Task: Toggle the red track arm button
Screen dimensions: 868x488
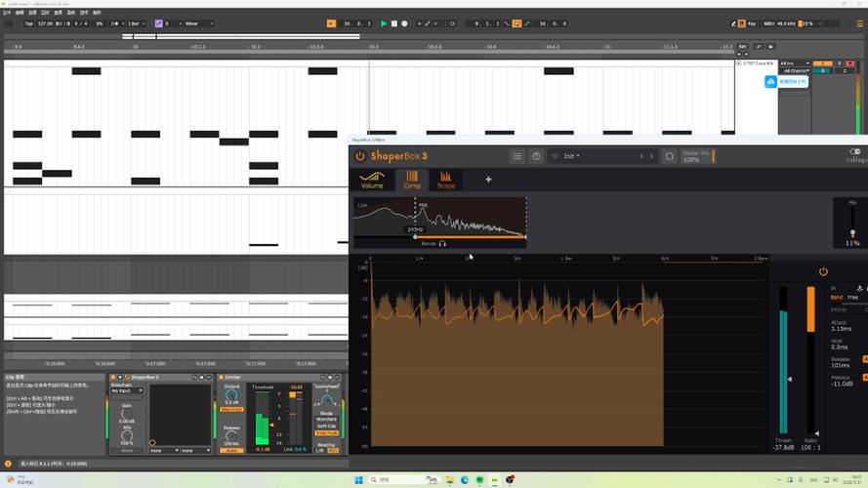Action: coord(850,63)
